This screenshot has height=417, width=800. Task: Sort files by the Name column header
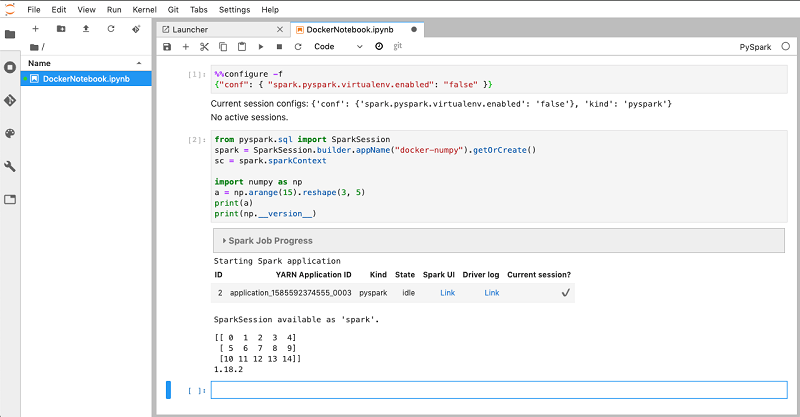pos(40,63)
